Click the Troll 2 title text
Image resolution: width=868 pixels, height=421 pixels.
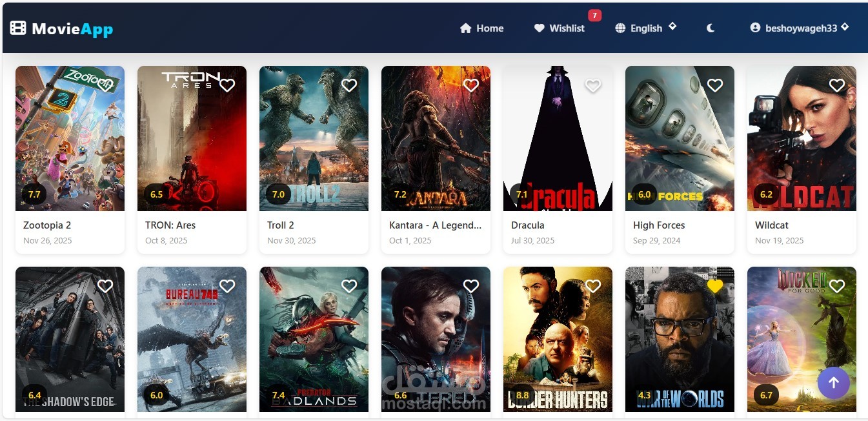click(281, 225)
